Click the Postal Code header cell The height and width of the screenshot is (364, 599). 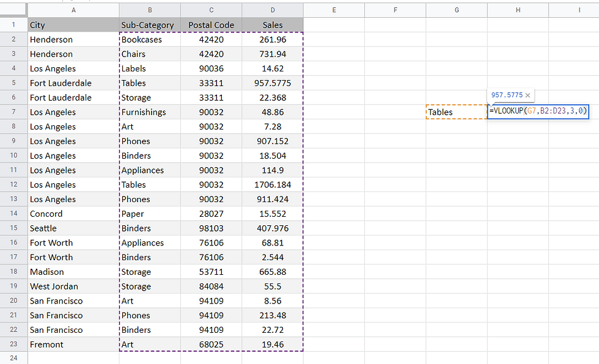(211, 25)
